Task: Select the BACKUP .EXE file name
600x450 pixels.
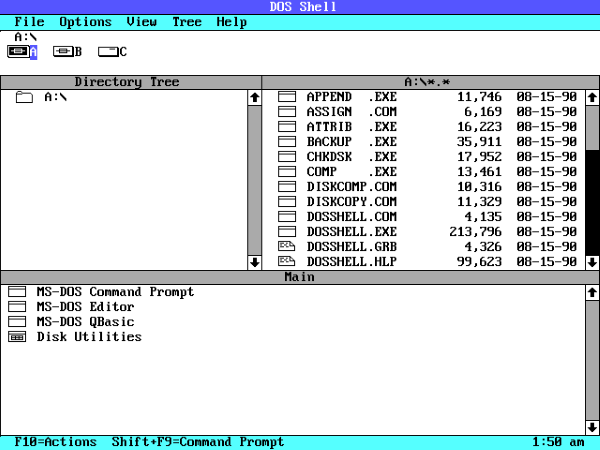Action: [x=352, y=142]
